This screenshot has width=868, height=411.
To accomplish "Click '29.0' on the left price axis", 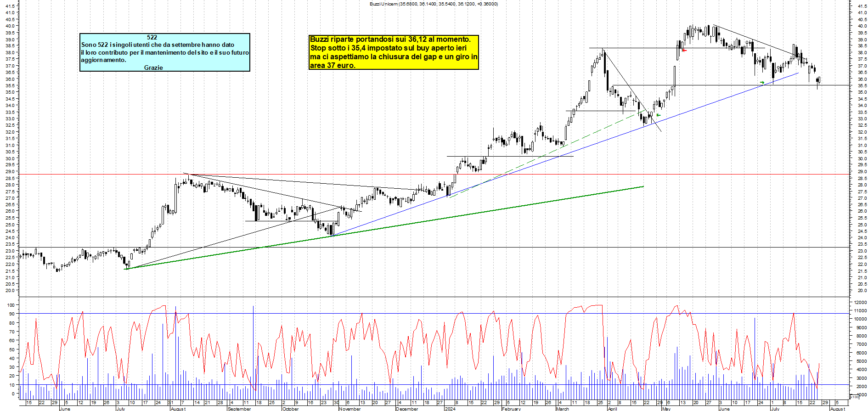I will pos(10,172).
